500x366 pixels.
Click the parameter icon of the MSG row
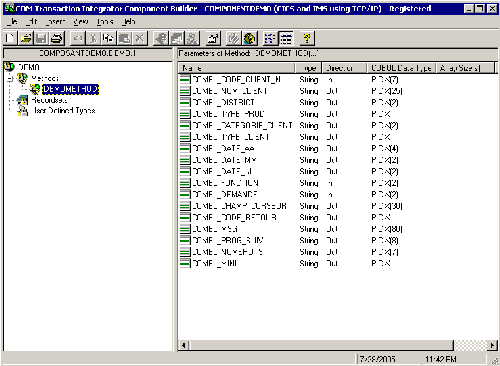[x=185, y=229]
